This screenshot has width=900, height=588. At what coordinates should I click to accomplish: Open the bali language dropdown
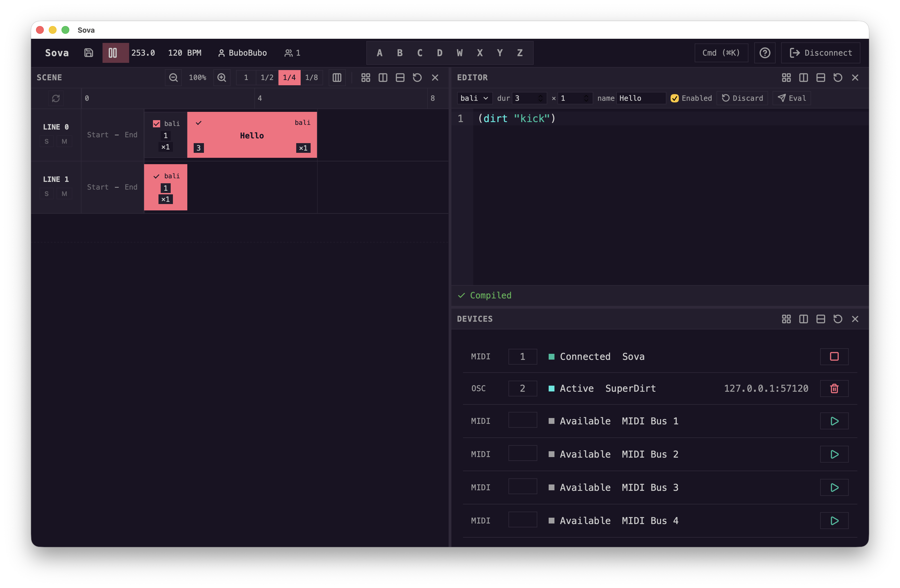[x=474, y=98]
